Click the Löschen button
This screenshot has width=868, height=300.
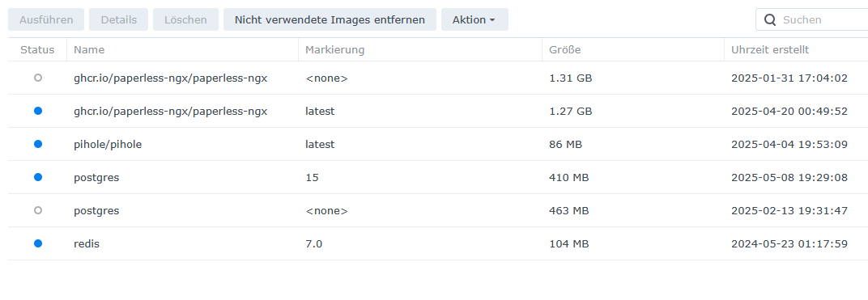[185, 19]
